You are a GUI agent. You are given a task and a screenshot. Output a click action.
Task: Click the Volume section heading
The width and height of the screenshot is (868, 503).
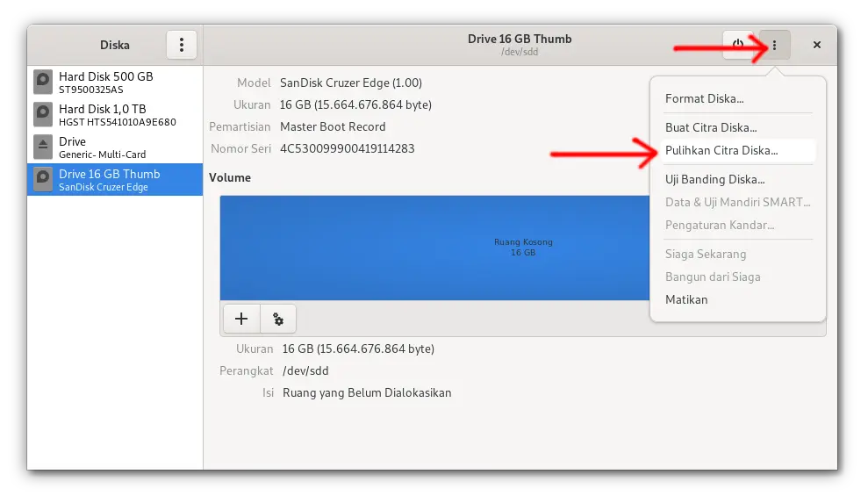coord(230,178)
